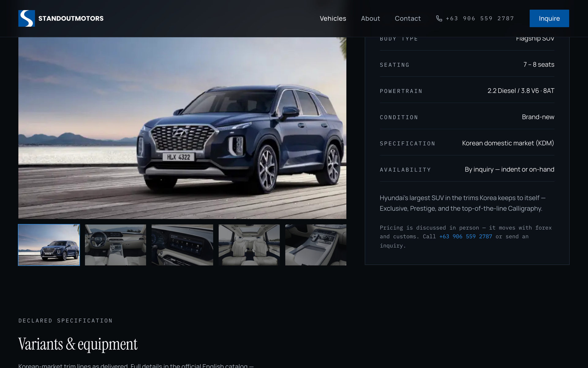This screenshot has height=368, width=588.
Task: Click the phone number link in pricing note
Action: point(466,236)
